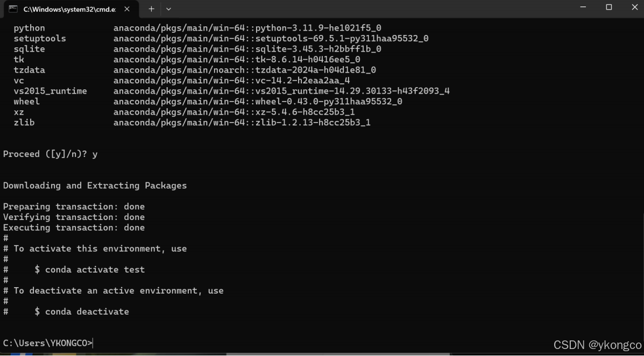
Task: Click the 'Downloading and Extracting Packages' line
Action: tap(95, 185)
